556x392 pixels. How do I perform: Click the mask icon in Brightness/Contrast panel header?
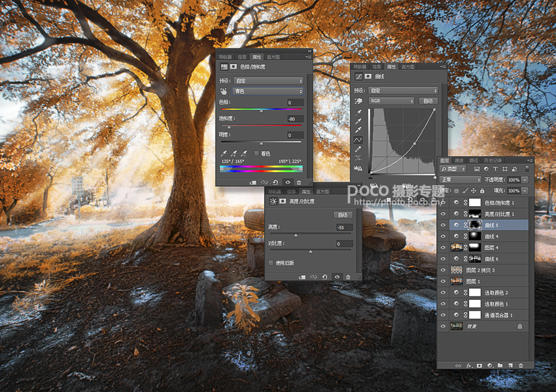(x=283, y=201)
